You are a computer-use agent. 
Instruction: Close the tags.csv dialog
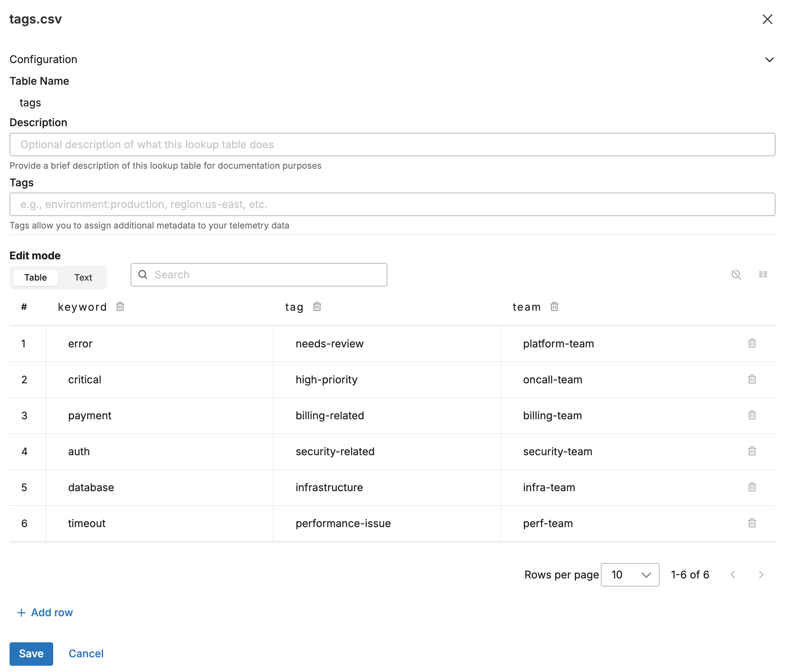click(x=767, y=19)
